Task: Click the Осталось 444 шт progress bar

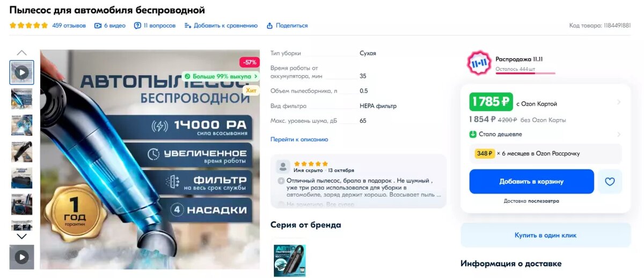Action: [525, 73]
